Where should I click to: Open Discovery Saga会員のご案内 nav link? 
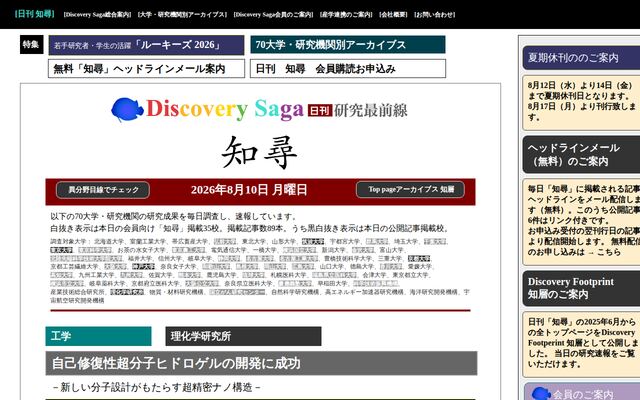[273, 15]
